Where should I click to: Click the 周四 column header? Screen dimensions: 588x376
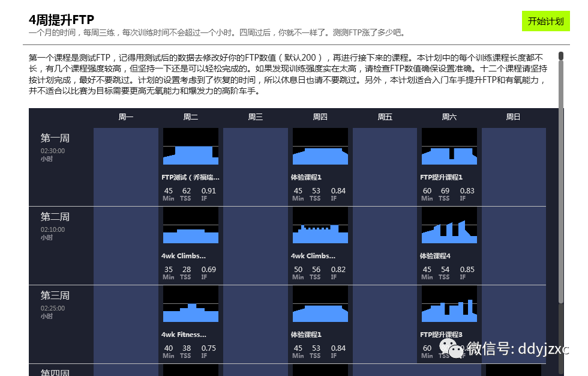point(320,117)
